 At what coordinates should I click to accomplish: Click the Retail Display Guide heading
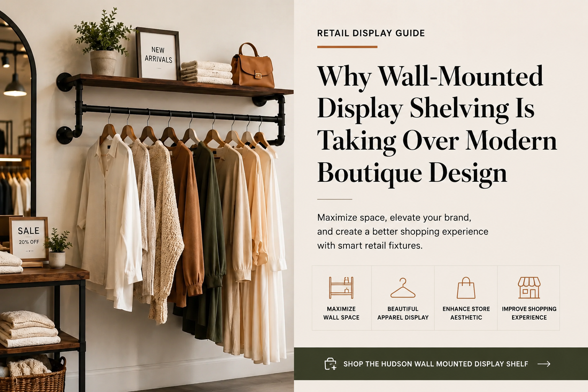pos(371,33)
